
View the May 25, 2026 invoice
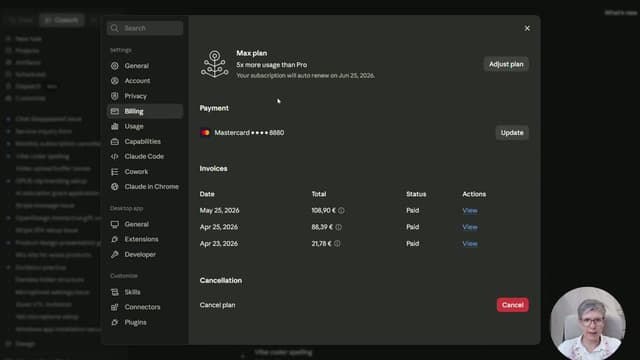pos(470,211)
